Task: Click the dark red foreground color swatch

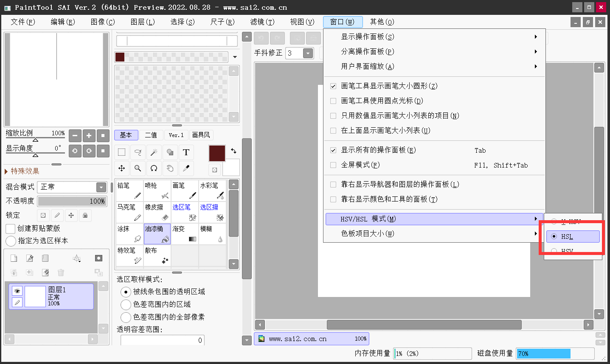Action: coord(217,153)
